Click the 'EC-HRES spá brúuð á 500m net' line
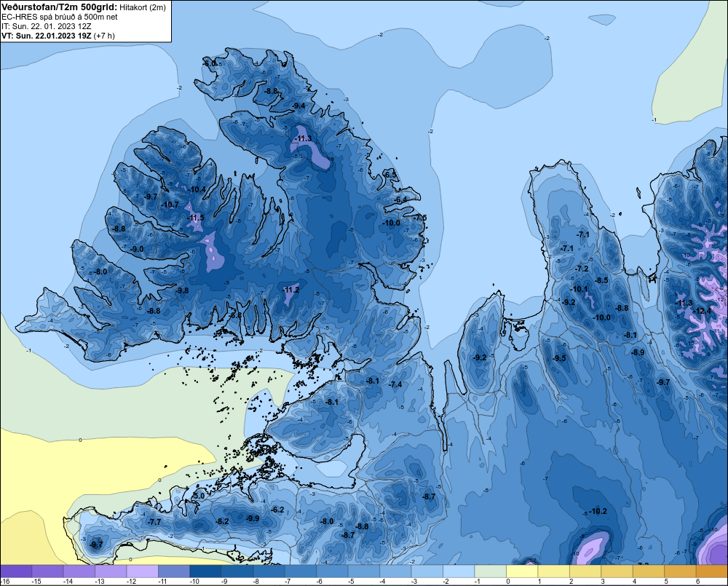The image size is (728, 586). [59, 17]
